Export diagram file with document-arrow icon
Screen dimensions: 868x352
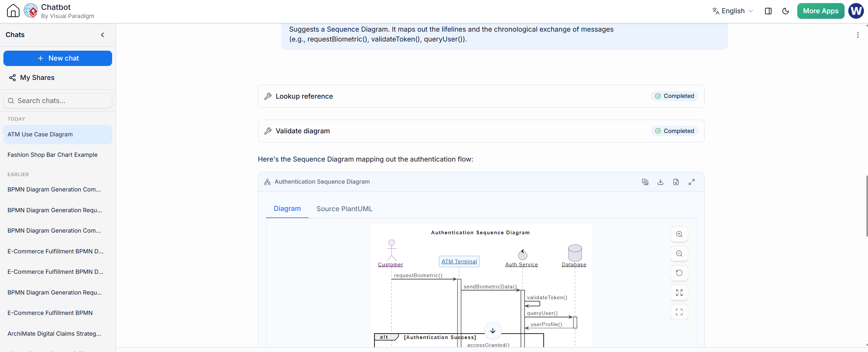pos(676,182)
